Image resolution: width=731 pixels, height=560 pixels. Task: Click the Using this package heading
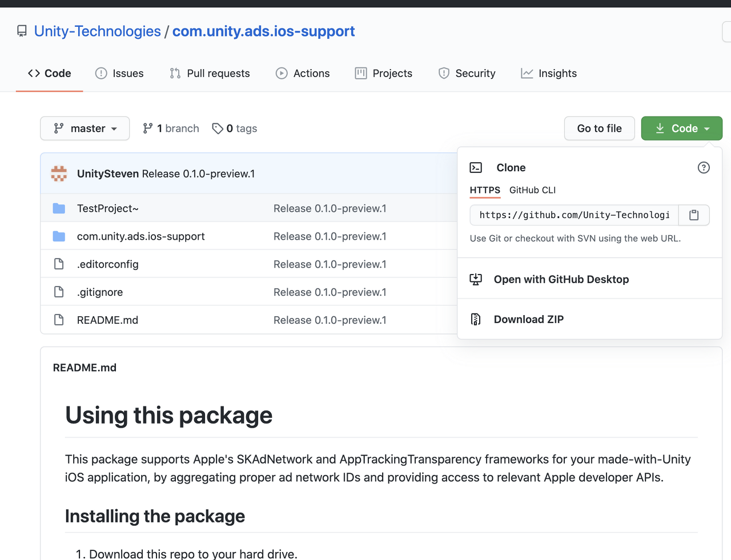coord(168,415)
